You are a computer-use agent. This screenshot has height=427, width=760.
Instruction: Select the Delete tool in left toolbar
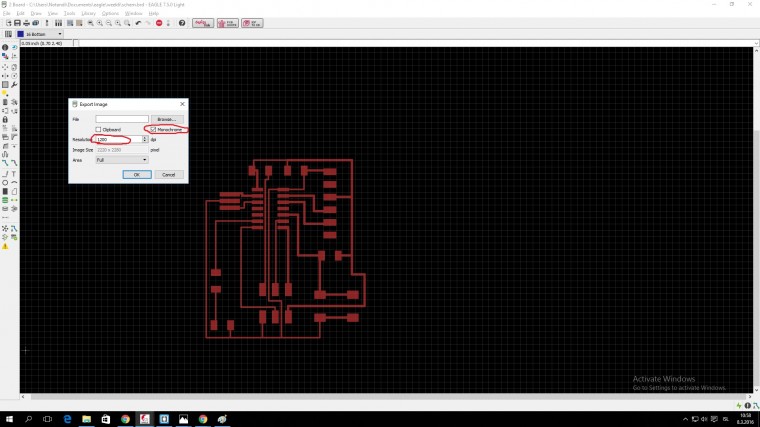point(5,102)
